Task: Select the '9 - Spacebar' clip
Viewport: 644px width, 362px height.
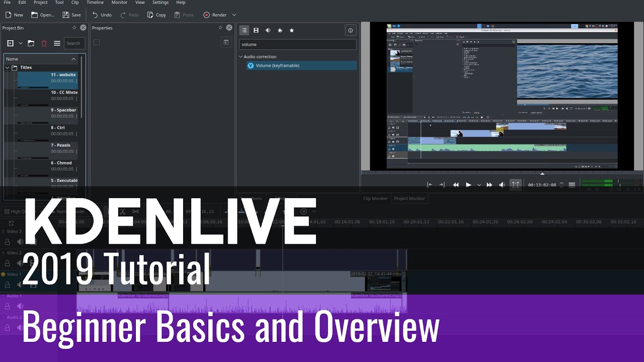Action: 47,115
